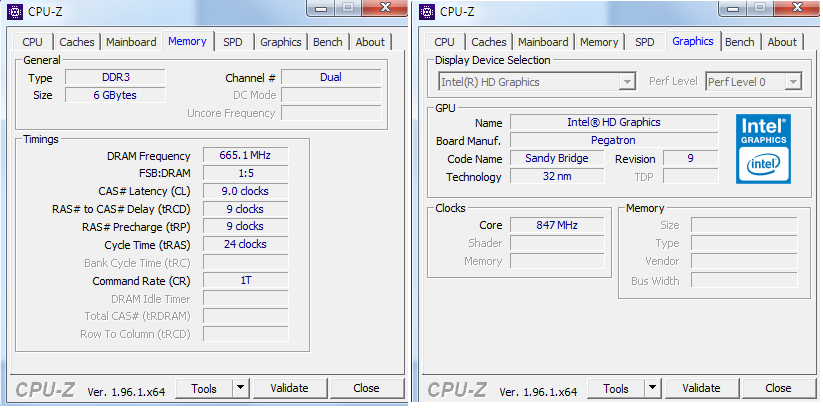
Task: Click CPU-Z app icon in left window title bar
Action: click(x=15, y=11)
